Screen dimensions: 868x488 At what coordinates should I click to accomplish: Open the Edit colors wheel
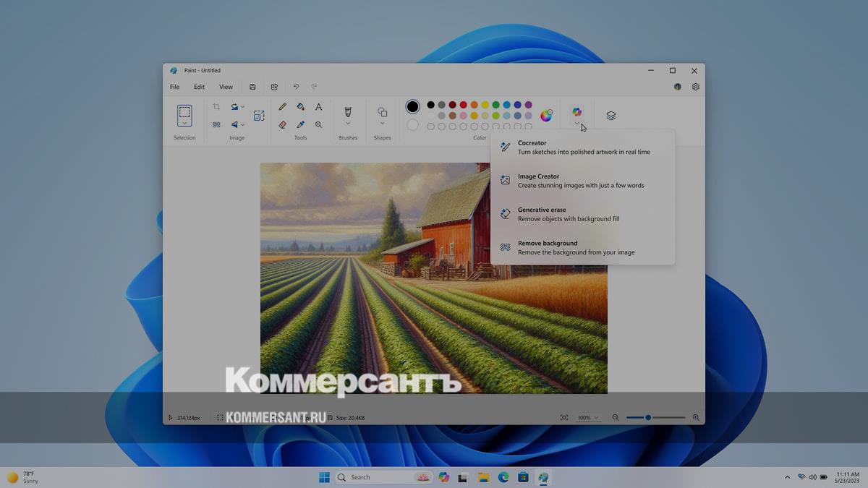tap(546, 116)
